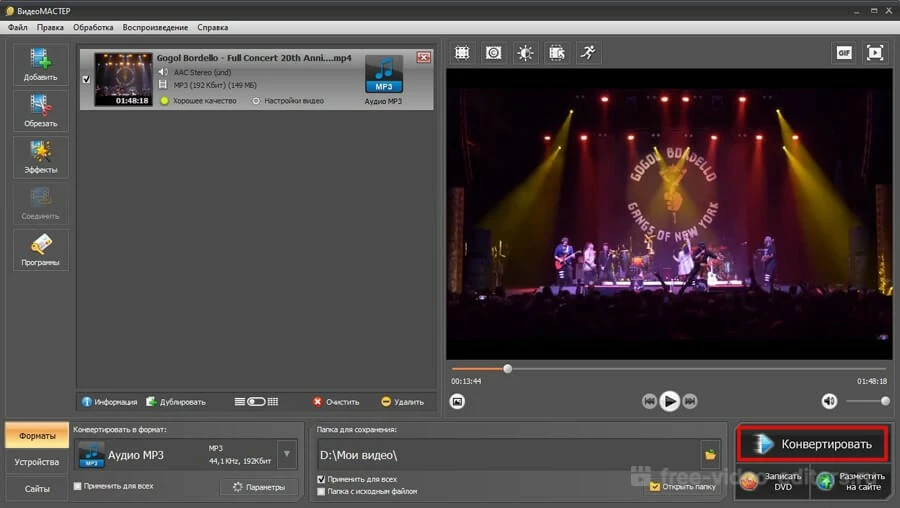Click the running-man speed icon
This screenshot has height=508, width=900.
click(x=588, y=53)
